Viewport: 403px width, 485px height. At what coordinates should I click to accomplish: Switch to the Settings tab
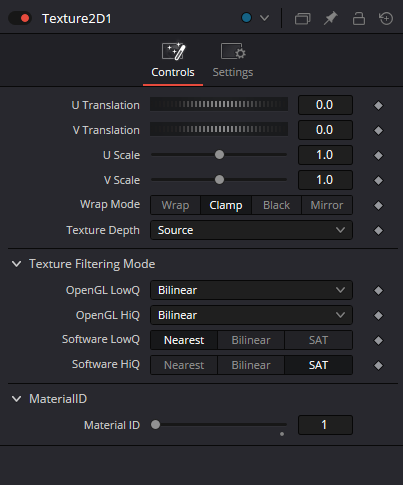(x=233, y=61)
